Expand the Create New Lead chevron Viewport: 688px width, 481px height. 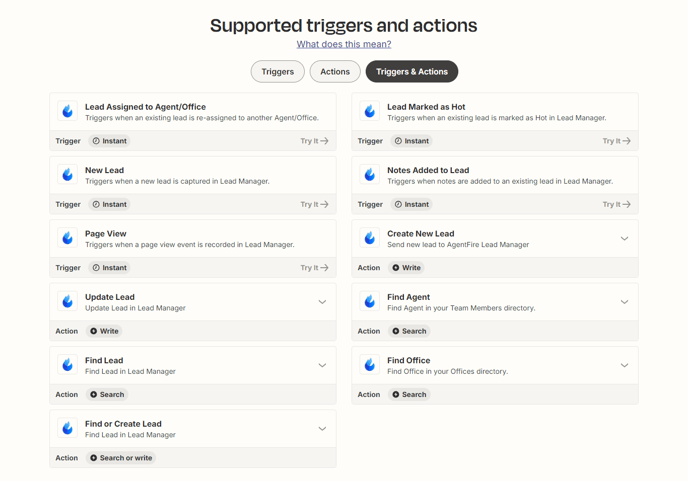[624, 239]
